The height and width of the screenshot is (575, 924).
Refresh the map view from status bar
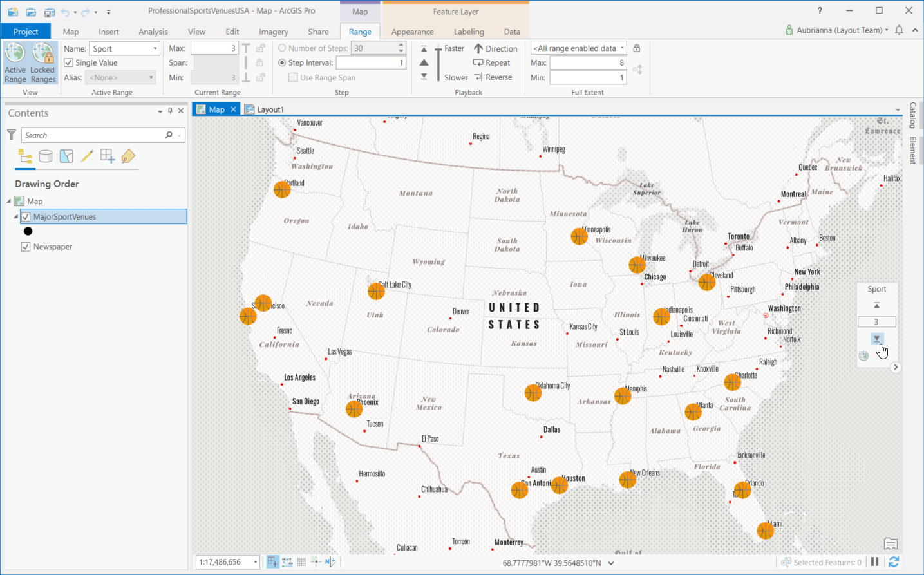pyautogui.click(x=894, y=561)
